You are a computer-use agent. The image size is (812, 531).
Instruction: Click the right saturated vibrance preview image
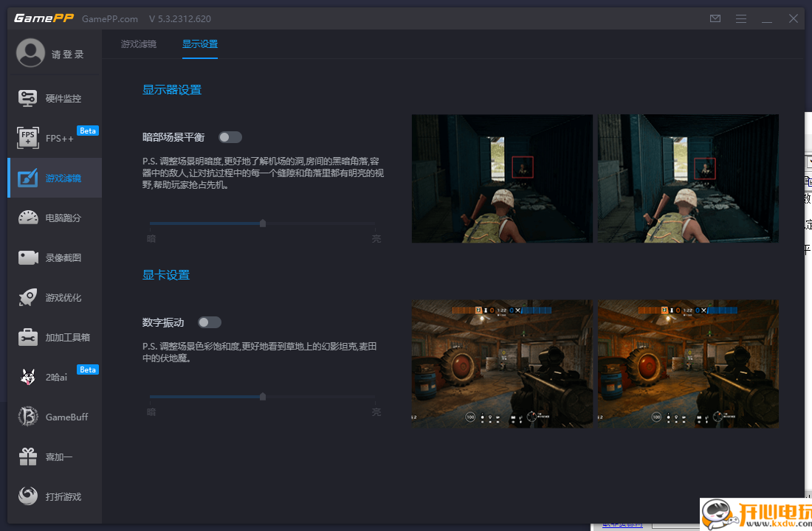688,364
